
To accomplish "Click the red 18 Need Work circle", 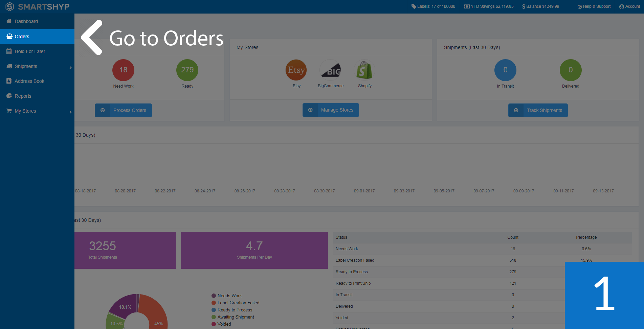I will [x=123, y=70].
